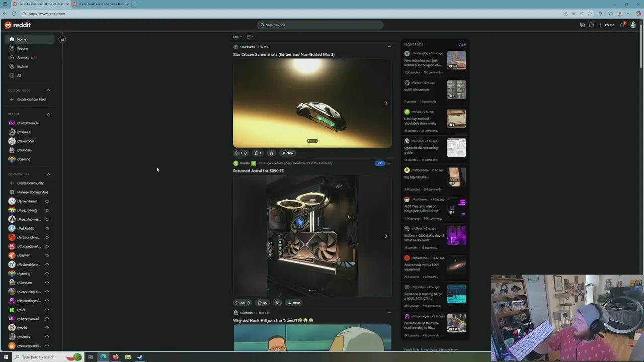Downvote the Star Citizen Screenshots post
Viewport: 644px width, 362px height.
[x=246, y=153]
